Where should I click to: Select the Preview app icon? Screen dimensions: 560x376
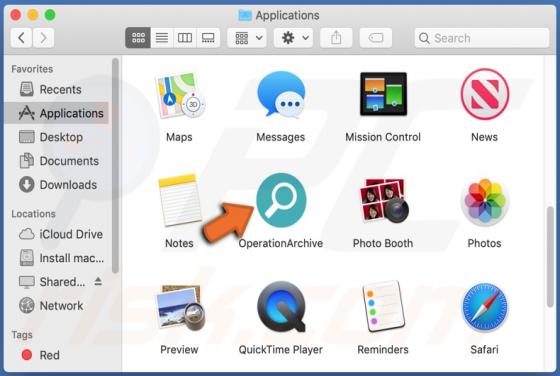click(x=180, y=308)
